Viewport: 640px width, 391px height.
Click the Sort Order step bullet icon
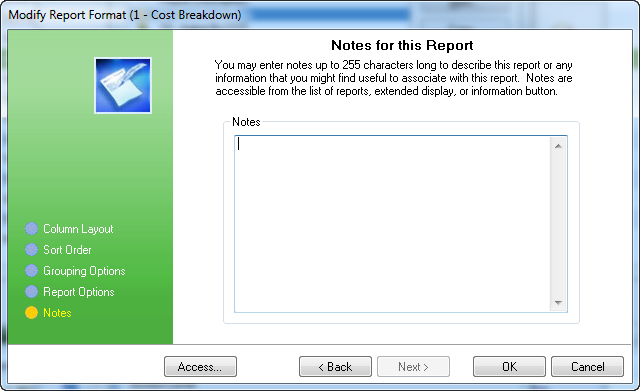tap(31, 249)
